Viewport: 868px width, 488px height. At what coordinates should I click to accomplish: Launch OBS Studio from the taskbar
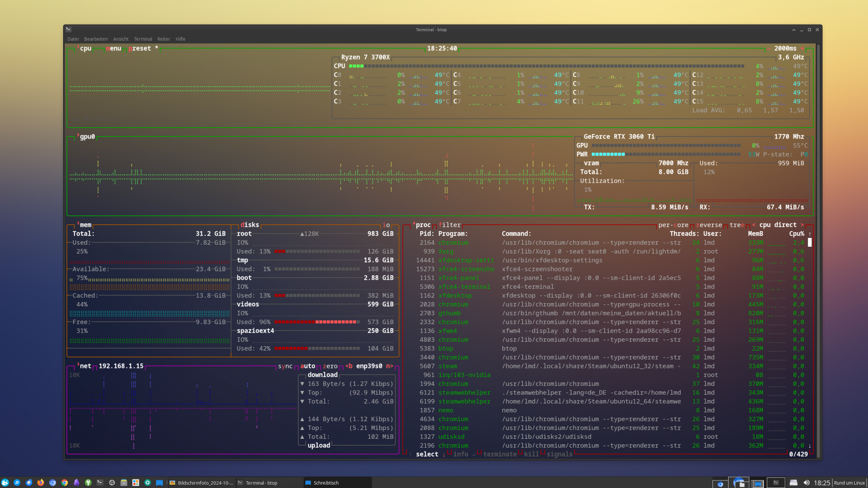(112, 482)
